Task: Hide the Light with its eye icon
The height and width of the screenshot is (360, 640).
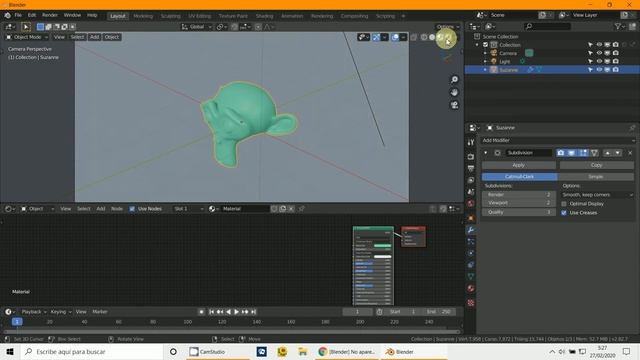Action: tap(599, 61)
